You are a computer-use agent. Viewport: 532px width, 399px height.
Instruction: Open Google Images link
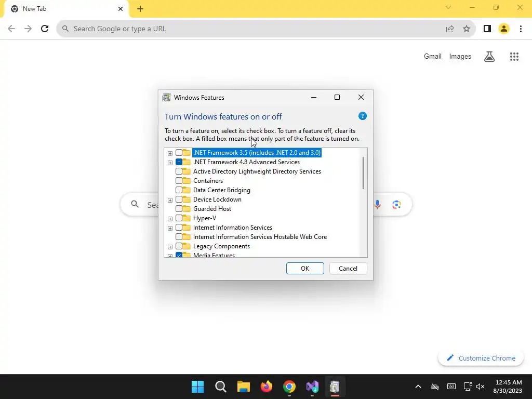460,56
